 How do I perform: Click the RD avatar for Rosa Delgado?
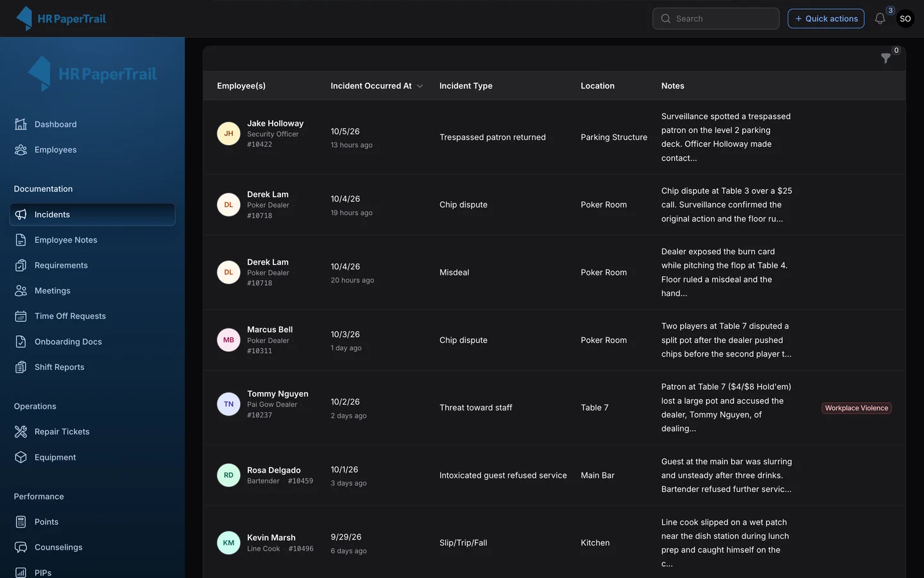pos(228,475)
